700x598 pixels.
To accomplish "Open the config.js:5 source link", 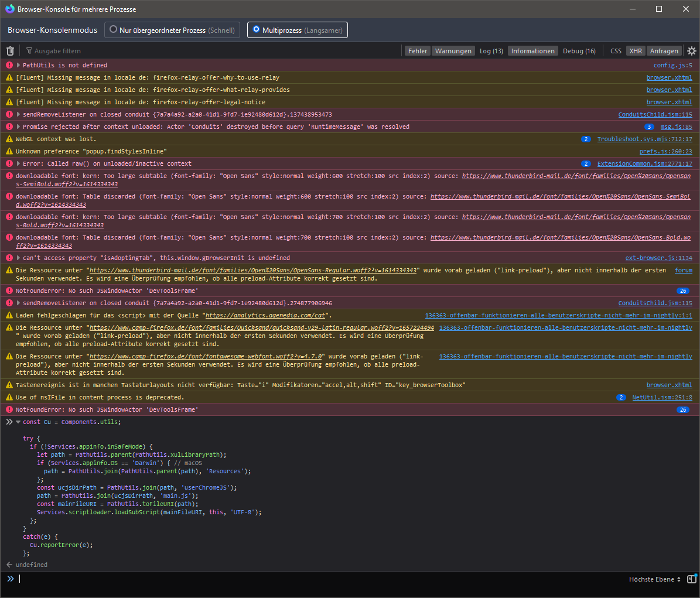I will 672,65.
